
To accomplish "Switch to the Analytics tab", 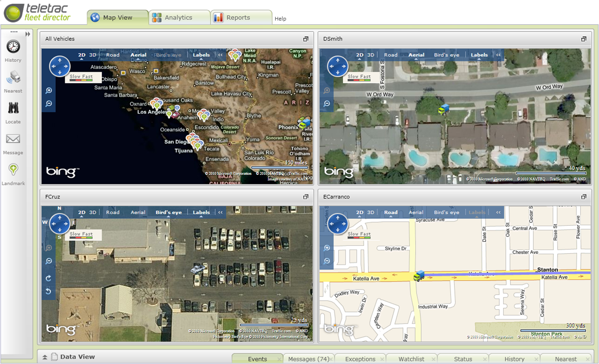I will click(x=179, y=17).
